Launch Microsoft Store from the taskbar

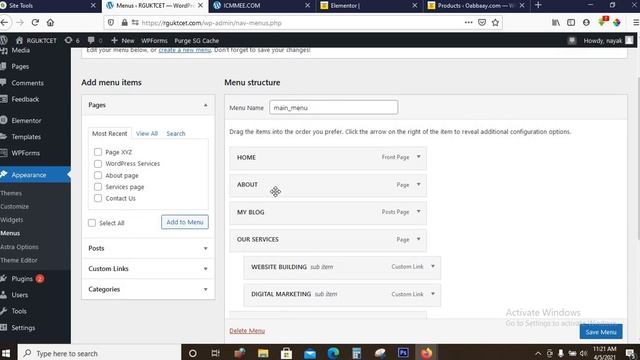point(286,353)
